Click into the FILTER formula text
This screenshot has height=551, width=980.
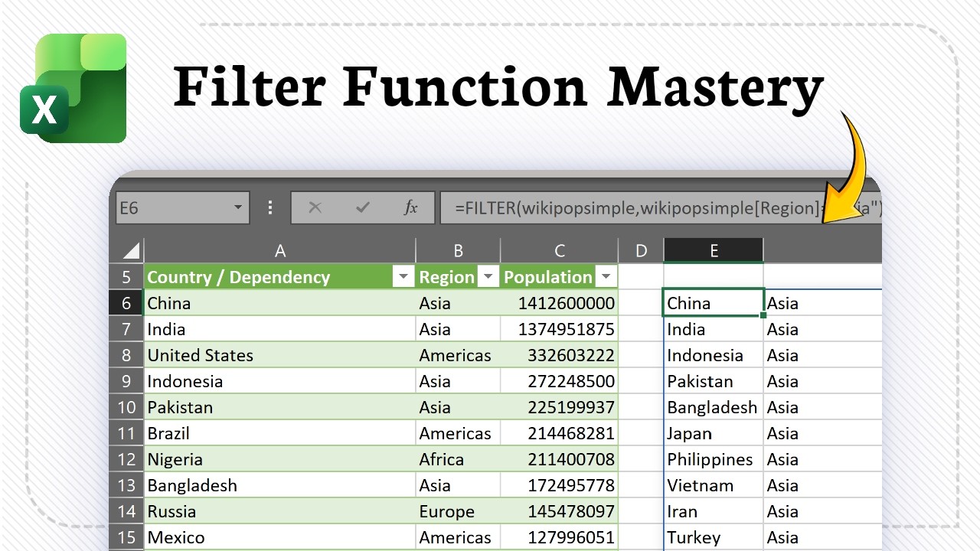coord(660,207)
